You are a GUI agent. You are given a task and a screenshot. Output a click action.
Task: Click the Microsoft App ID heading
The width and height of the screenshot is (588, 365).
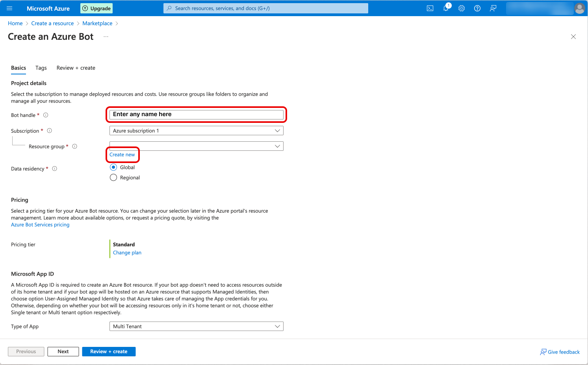pos(32,274)
